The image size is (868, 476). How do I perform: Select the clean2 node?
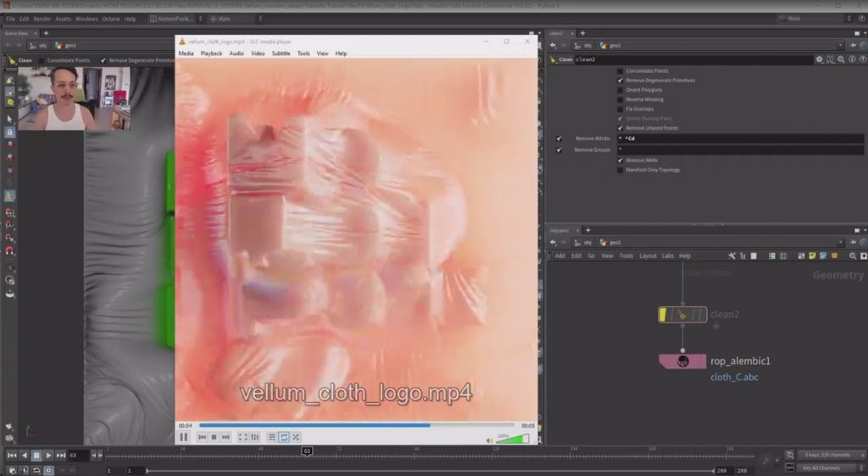(x=682, y=314)
